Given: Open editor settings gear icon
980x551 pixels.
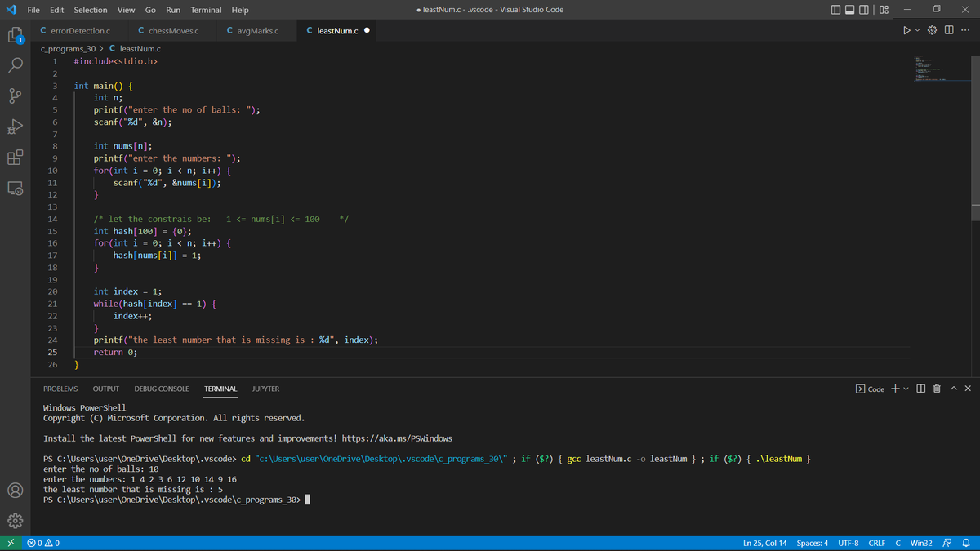Looking at the screenshot, I should coord(933,31).
